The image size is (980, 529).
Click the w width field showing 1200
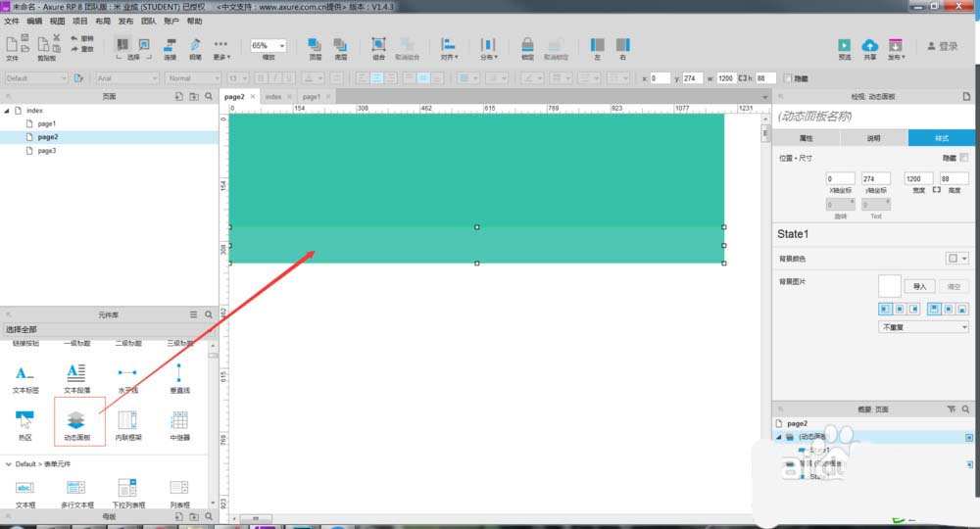725,78
